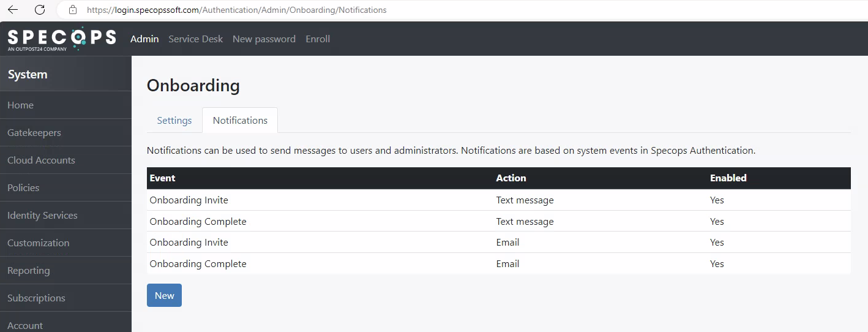The width and height of the screenshot is (868, 332).
Task: Select the Notifications tab
Action: [240, 120]
